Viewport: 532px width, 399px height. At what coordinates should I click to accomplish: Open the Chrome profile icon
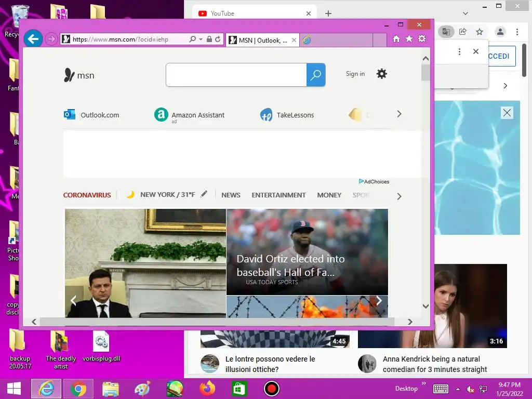pyautogui.click(x=500, y=32)
